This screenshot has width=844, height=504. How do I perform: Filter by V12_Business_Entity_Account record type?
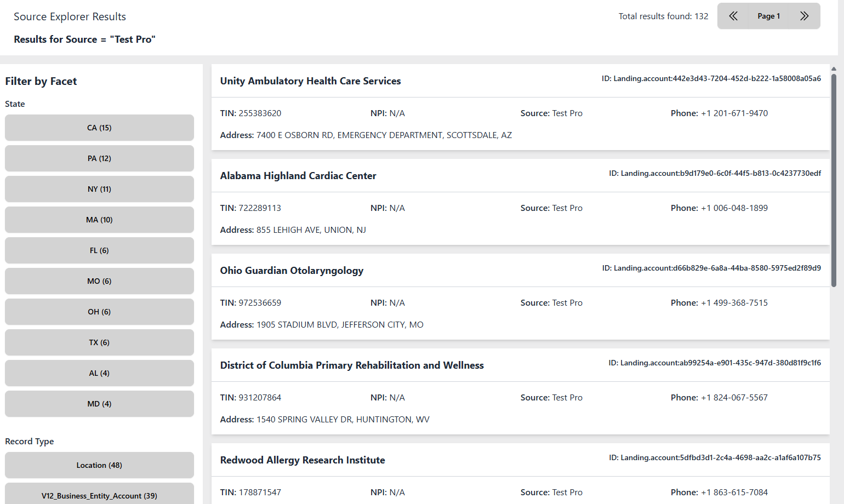99,495
